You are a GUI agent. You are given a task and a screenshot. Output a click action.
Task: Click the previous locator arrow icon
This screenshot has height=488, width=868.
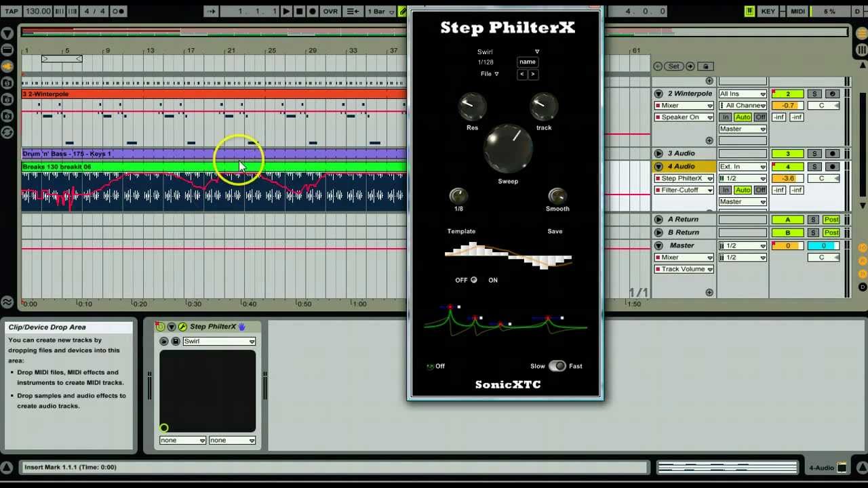point(657,66)
